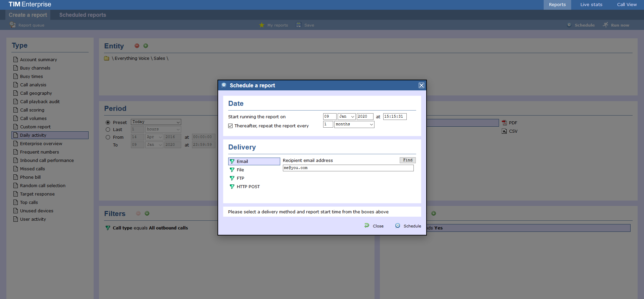Screen dimensions: 644x299
Task: Click the start time field 15:15:31
Action: 395,117
